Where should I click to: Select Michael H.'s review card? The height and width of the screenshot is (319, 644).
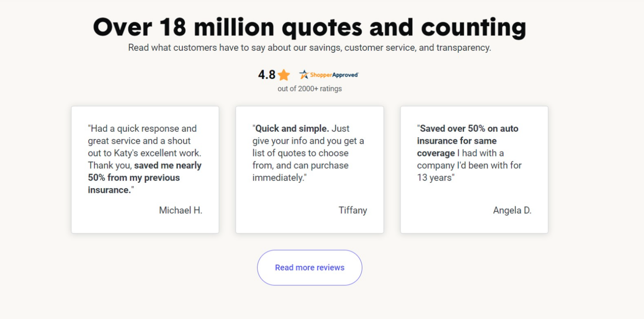click(x=145, y=169)
